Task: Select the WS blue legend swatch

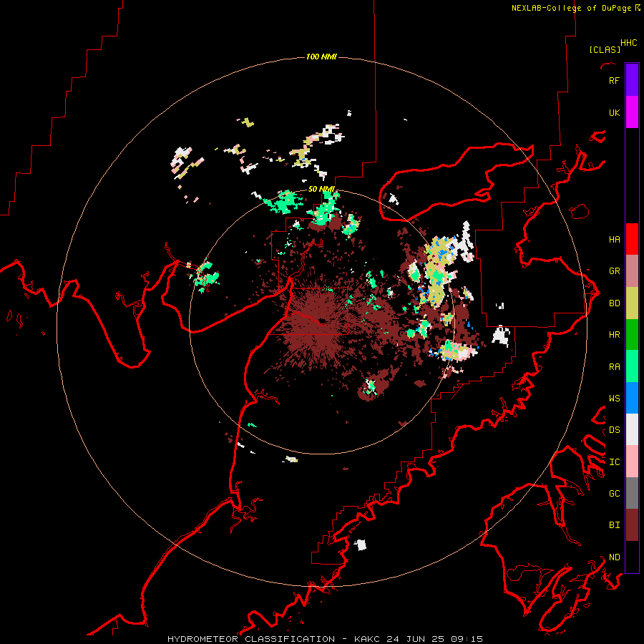Action: 632,398
